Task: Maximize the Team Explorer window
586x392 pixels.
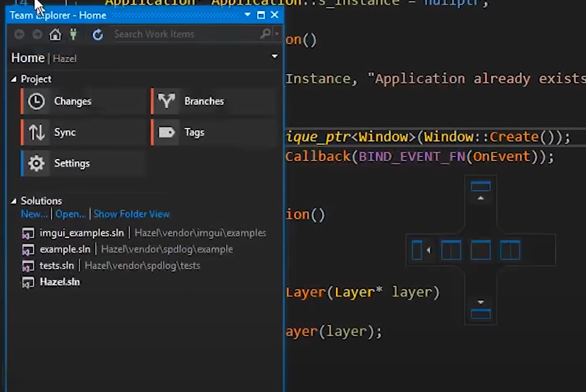Action: 261,15
